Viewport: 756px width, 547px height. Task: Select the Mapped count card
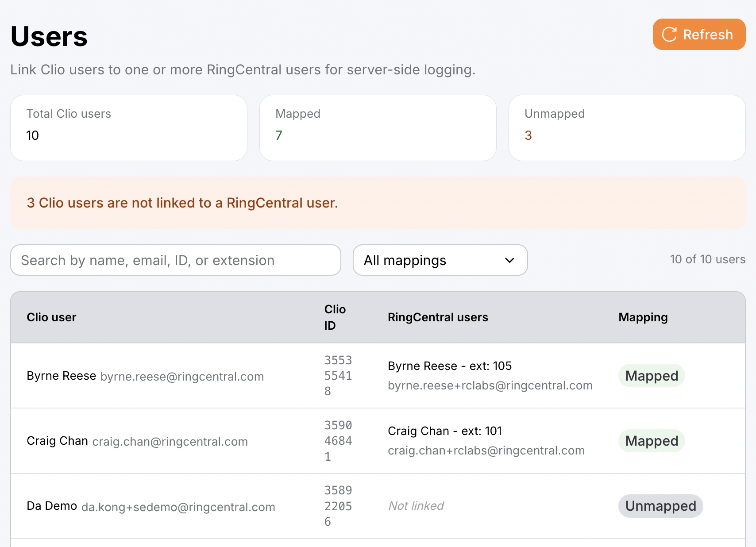(x=378, y=128)
